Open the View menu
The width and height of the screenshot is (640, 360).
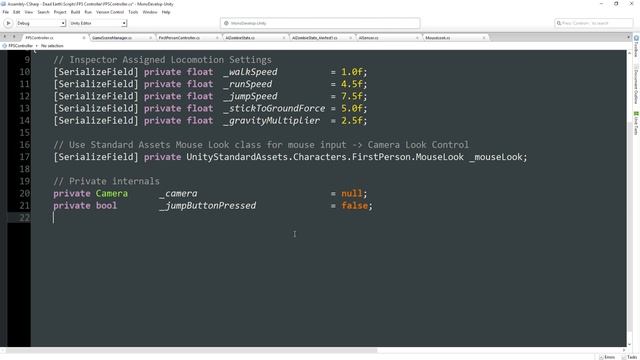tap(29, 12)
